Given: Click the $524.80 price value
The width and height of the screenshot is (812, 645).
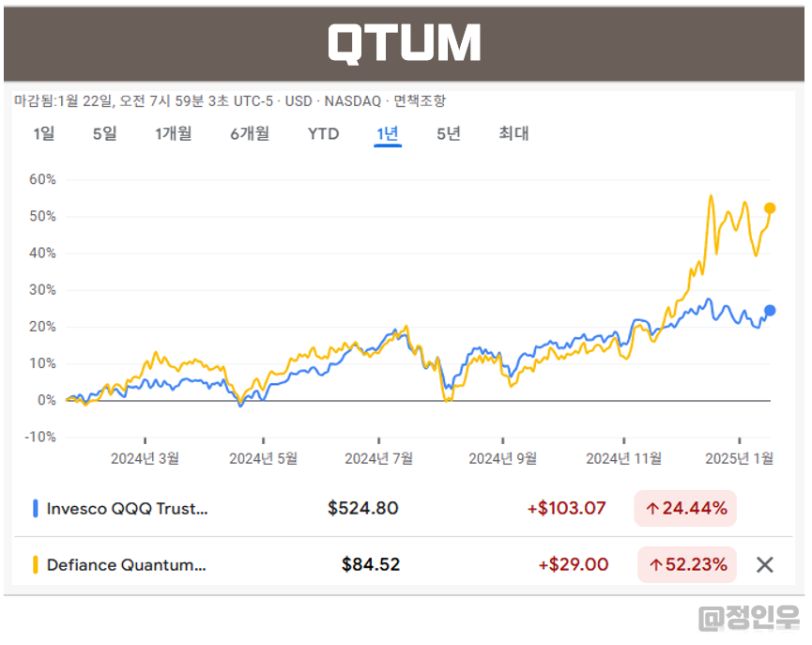Looking at the screenshot, I should pos(363,508).
